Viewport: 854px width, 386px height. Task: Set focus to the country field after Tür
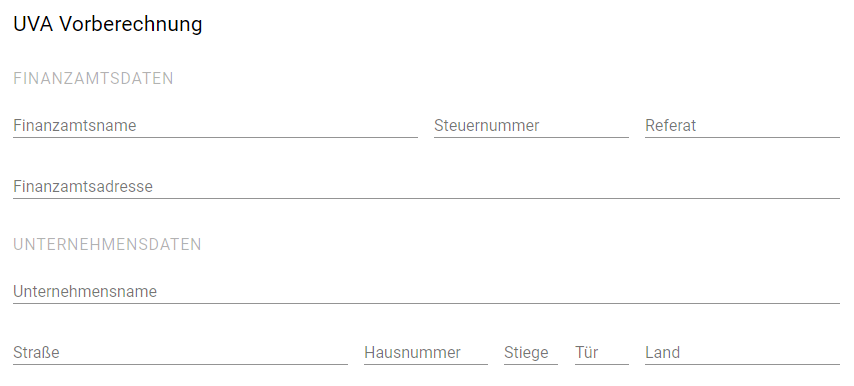pyautogui.click(x=742, y=353)
